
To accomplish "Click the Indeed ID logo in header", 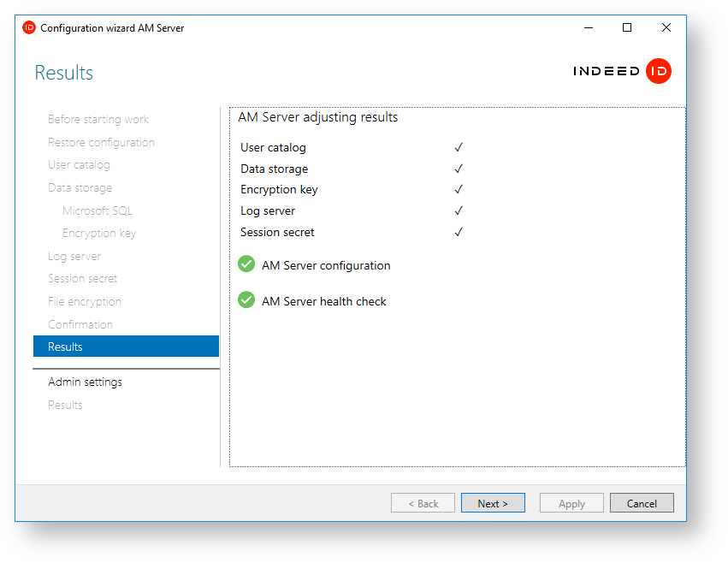I will coord(622,72).
